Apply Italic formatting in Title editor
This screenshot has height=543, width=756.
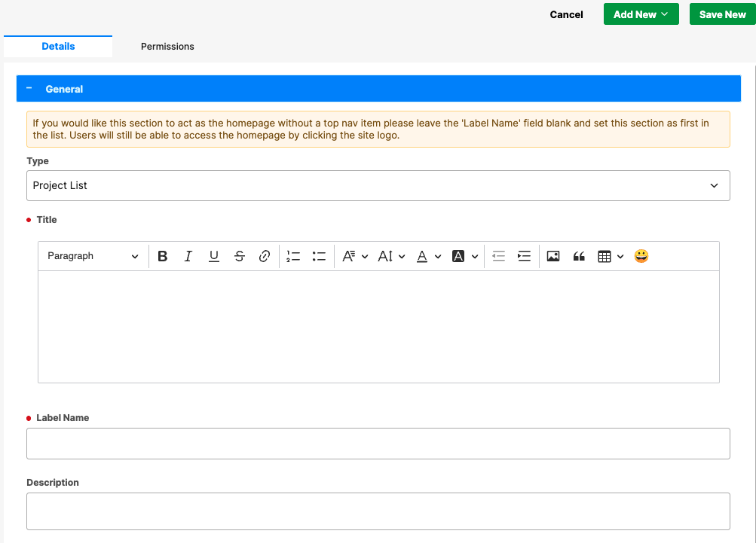pos(188,256)
